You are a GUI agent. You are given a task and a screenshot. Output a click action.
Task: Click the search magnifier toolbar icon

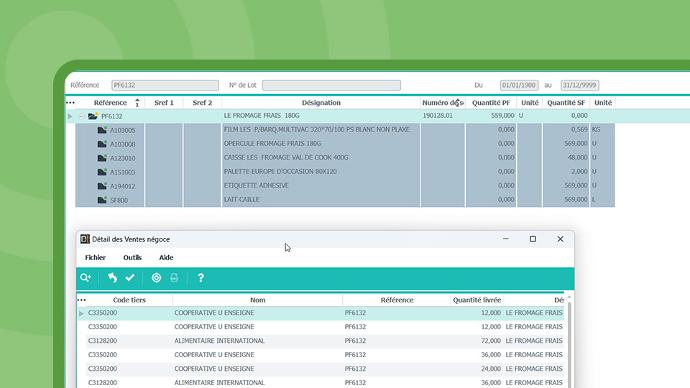(85, 278)
